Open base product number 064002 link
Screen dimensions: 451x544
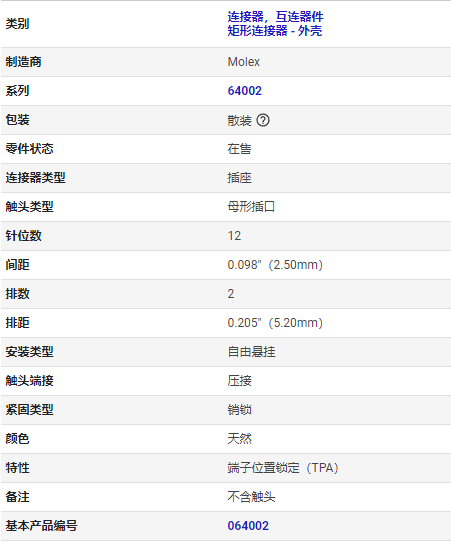[248, 526]
